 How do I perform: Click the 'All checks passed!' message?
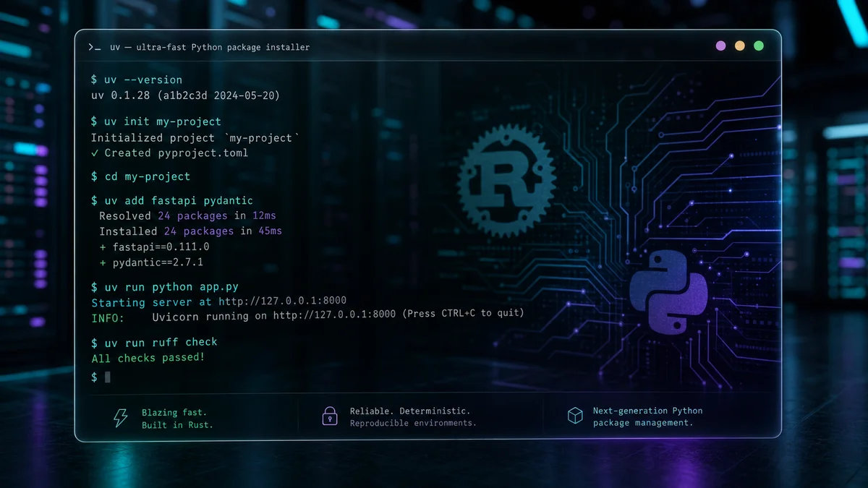(148, 358)
